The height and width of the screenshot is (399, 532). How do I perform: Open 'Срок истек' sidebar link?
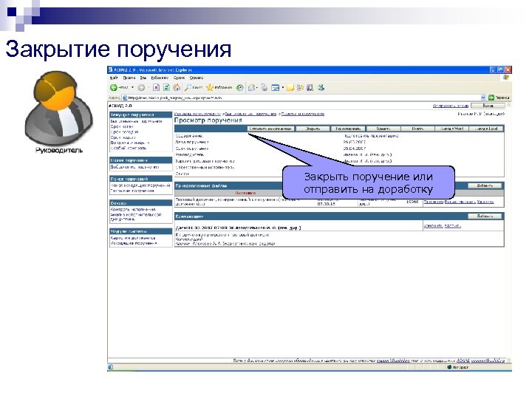pyautogui.click(x=121, y=126)
